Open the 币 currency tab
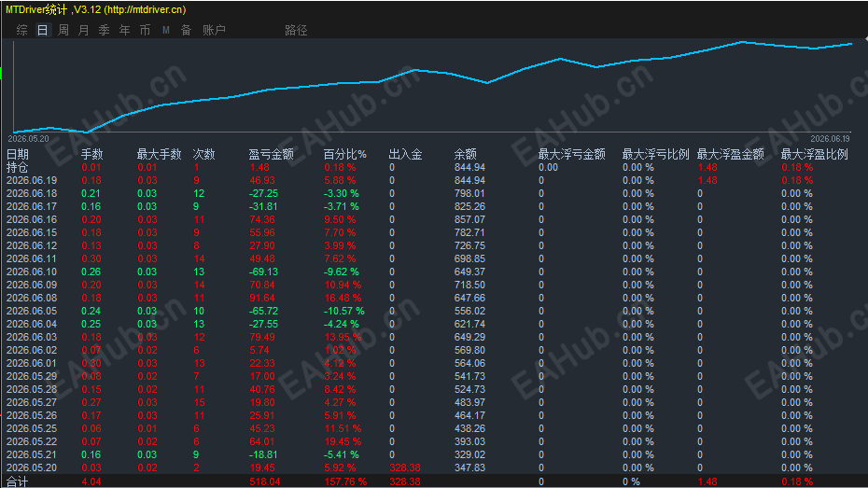 point(145,30)
